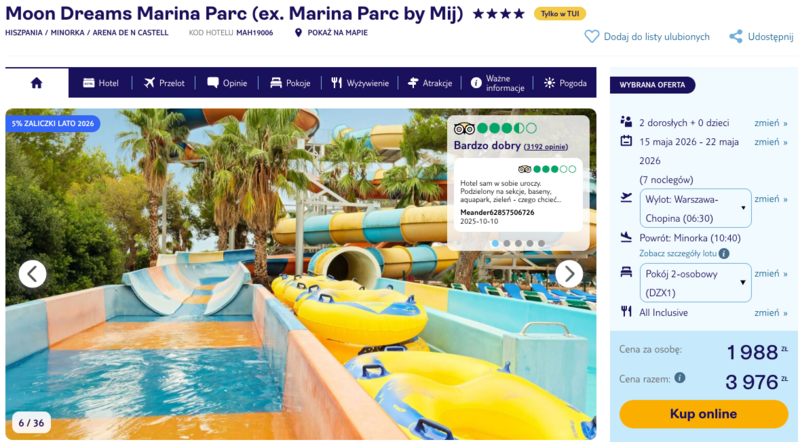Click the info icon next to Cena razem
The height and width of the screenshot is (442, 800).
[680, 378]
